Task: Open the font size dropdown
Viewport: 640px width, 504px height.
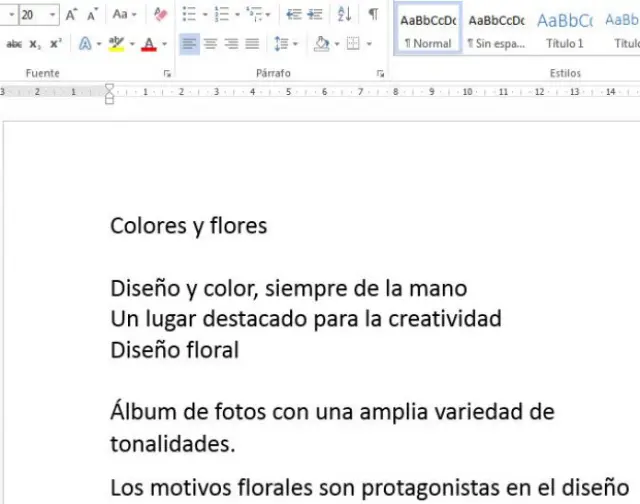Action: point(52,15)
